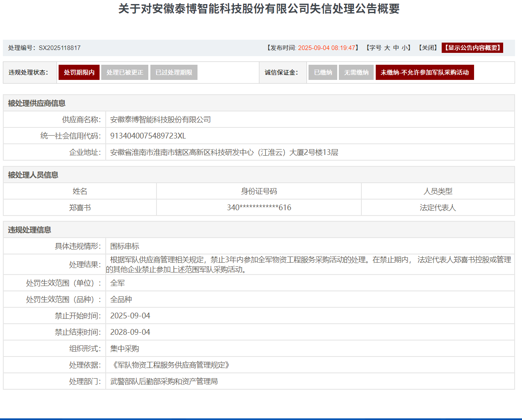The image size is (522, 420).
Task: Click the 处理结果 description text
Action: pos(309,265)
